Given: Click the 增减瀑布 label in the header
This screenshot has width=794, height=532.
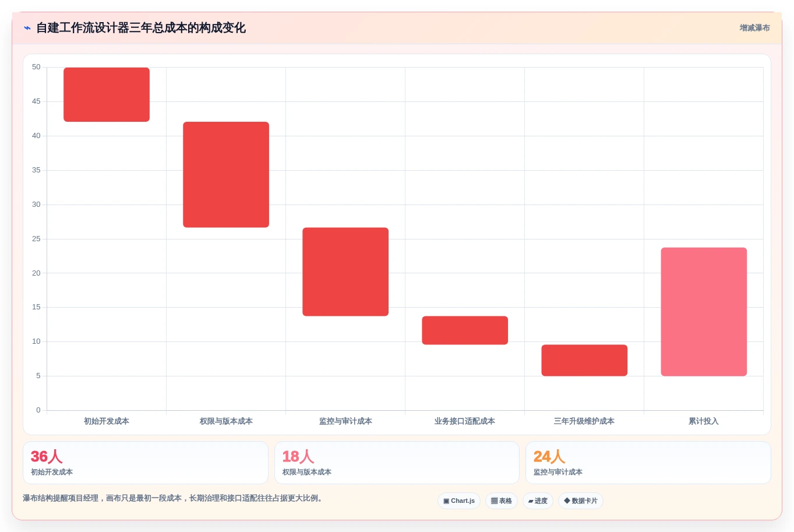Looking at the screenshot, I should (x=754, y=28).
